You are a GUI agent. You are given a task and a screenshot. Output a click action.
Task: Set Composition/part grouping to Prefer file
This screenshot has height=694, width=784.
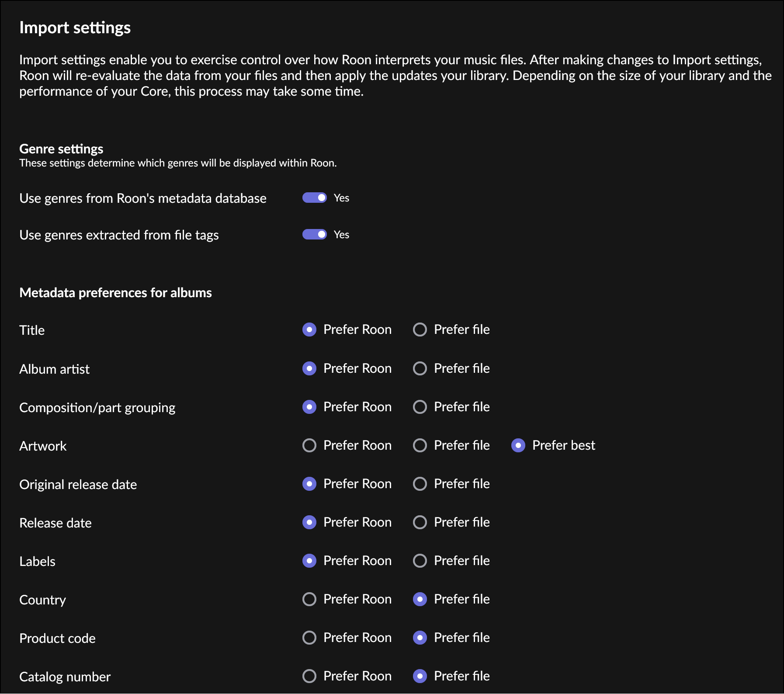tap(420, 407)
